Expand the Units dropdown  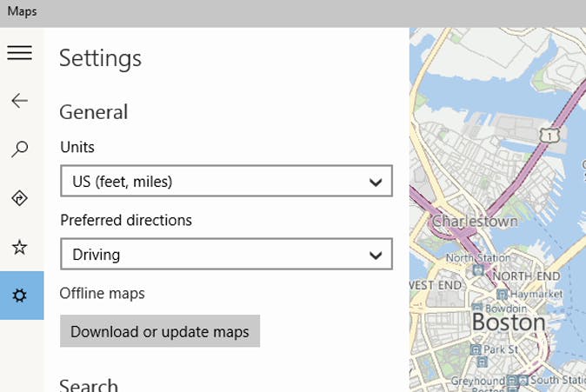tap(226, 182)
